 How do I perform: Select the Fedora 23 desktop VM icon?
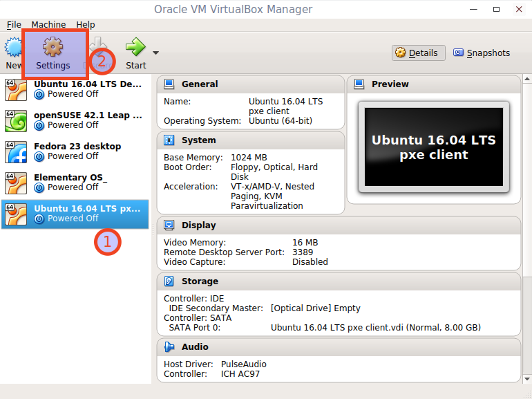(x=16, y=152)
